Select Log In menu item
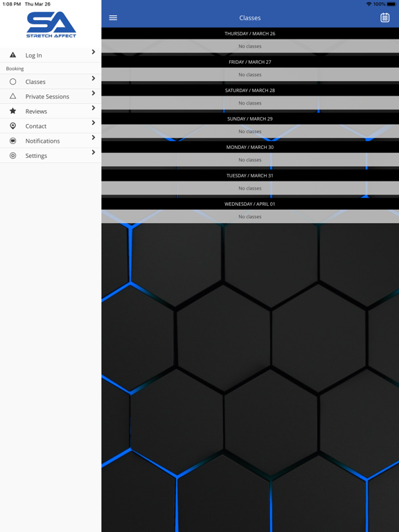 pyautogui.click(x=51, y=55)
